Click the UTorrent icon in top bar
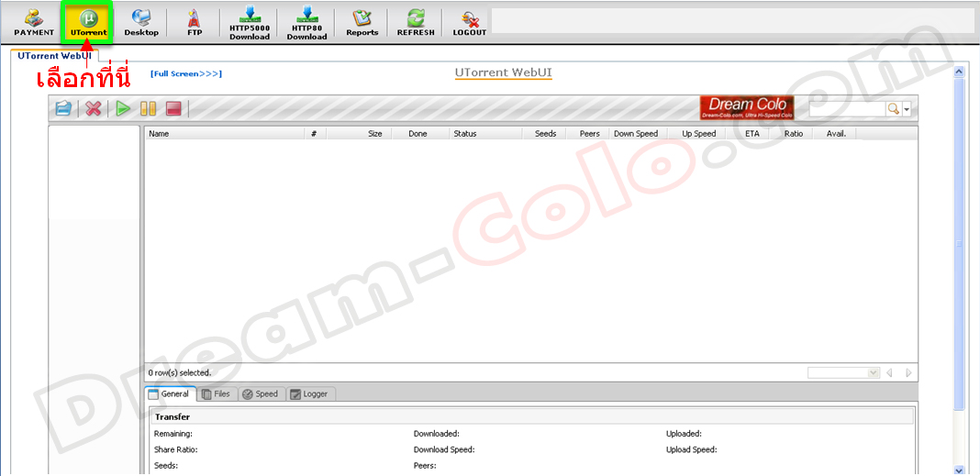 pos(88,23)
